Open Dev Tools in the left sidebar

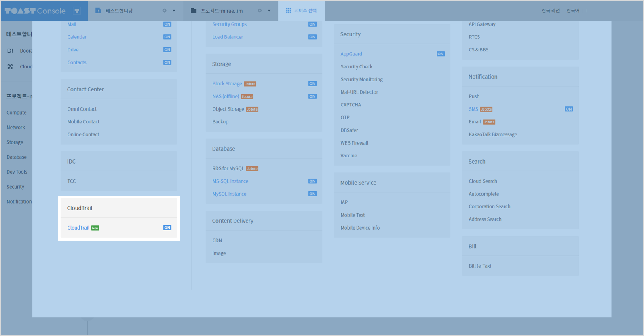pos(17,172)
